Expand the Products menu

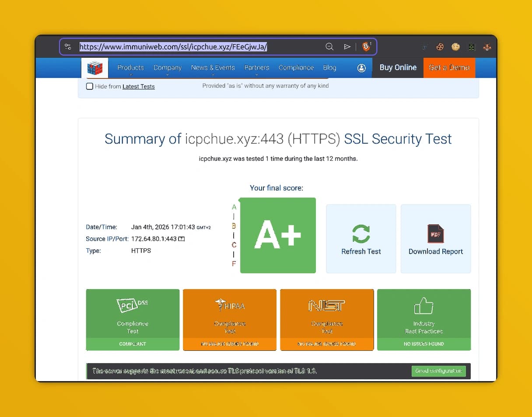coord(130,68)
